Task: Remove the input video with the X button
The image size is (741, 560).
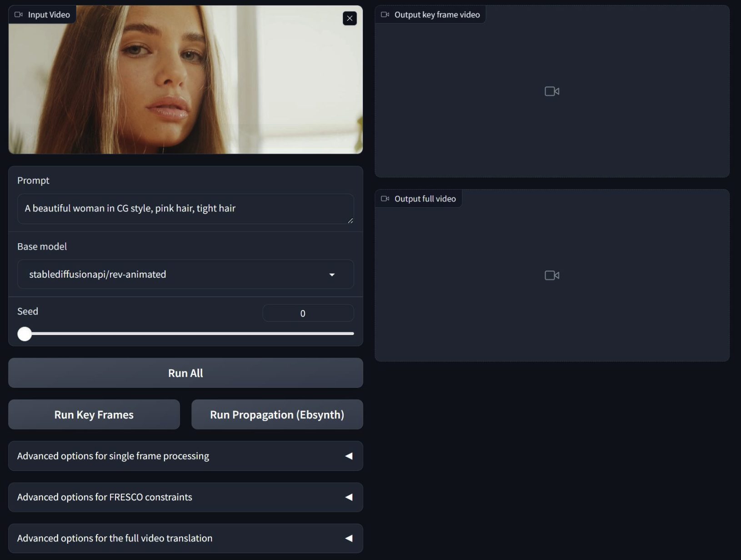Action: point(349,18)
